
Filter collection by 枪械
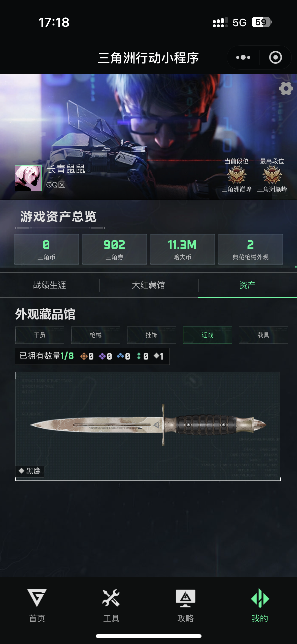[x=96, y=335]
